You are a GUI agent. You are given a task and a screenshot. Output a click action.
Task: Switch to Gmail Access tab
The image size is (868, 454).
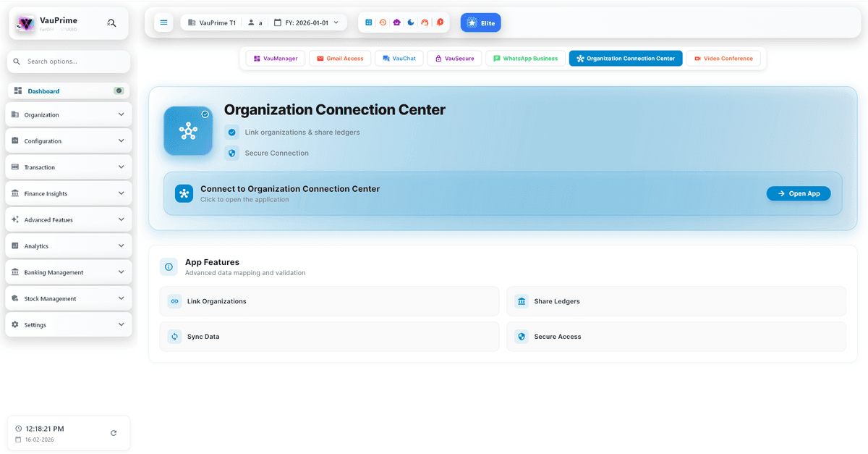(340, 59)
